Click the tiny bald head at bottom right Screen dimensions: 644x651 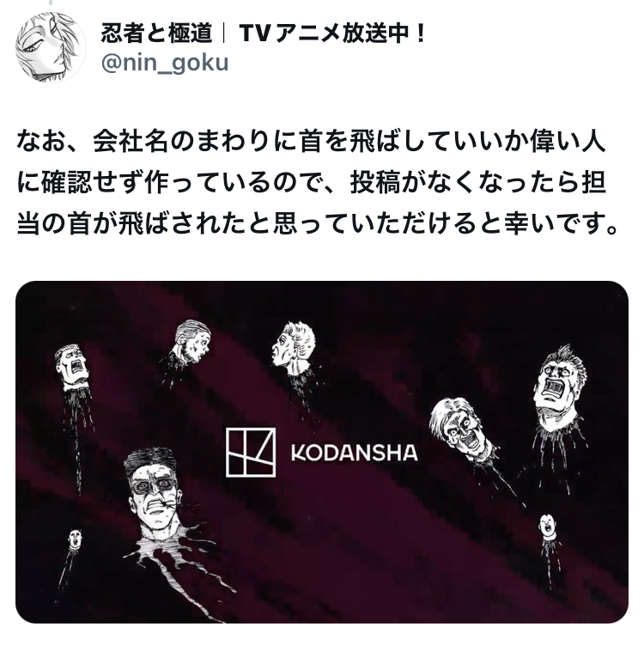tap(548, 527)
